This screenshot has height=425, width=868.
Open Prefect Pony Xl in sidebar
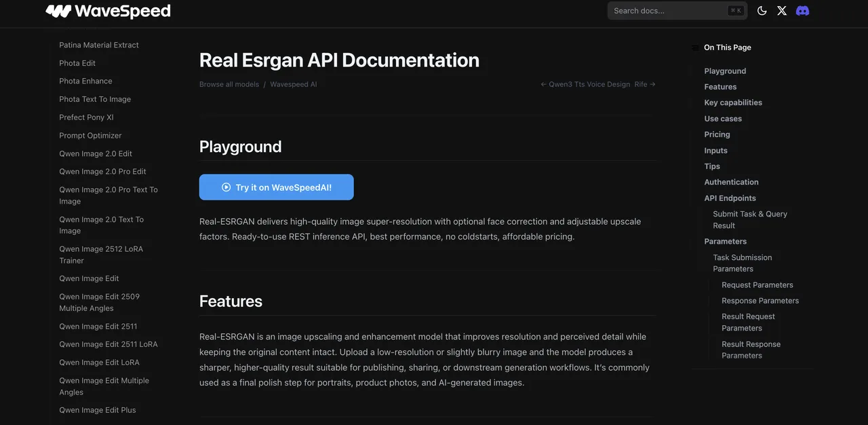[x=86, y=117]
